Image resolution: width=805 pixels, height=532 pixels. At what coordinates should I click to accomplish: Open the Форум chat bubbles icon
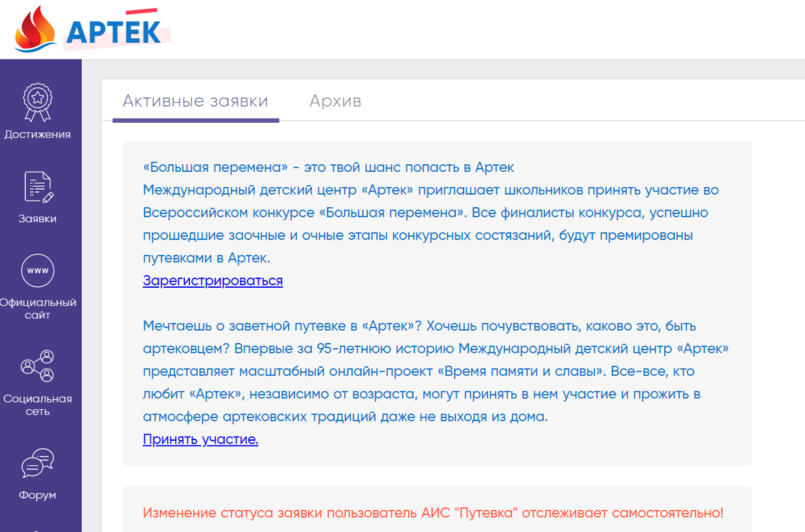(x=38, y=463)
